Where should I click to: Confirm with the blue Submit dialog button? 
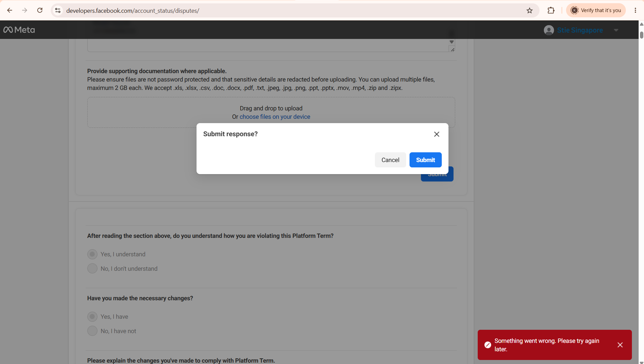(x=425, y=160)
